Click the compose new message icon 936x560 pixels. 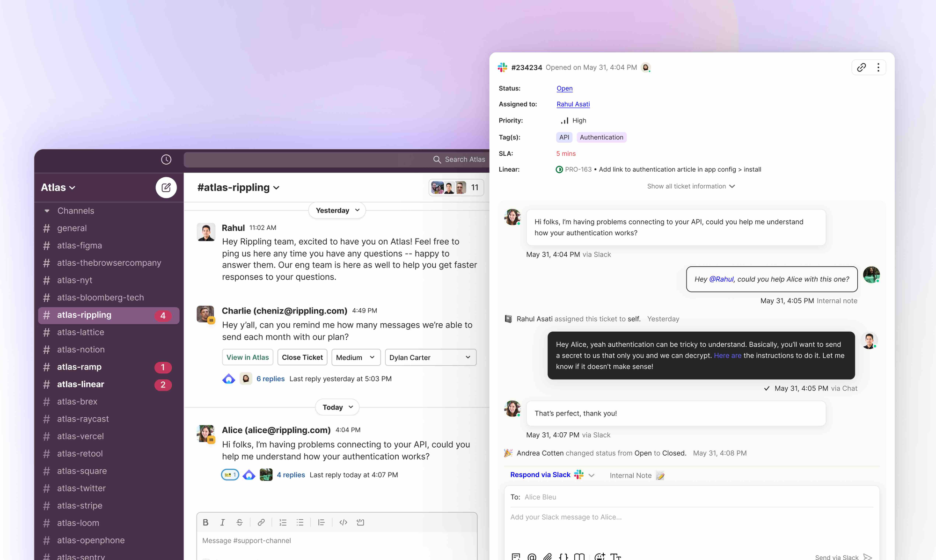166,188
